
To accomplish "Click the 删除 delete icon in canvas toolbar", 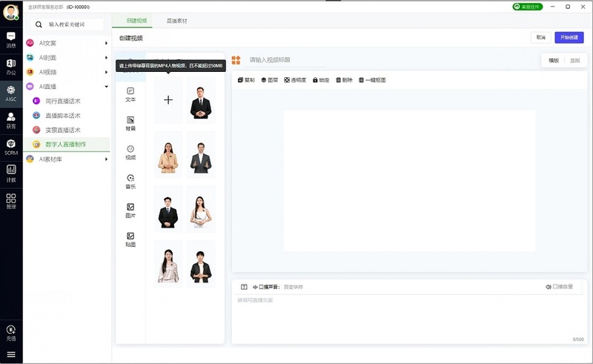I will tap(344, 80).
